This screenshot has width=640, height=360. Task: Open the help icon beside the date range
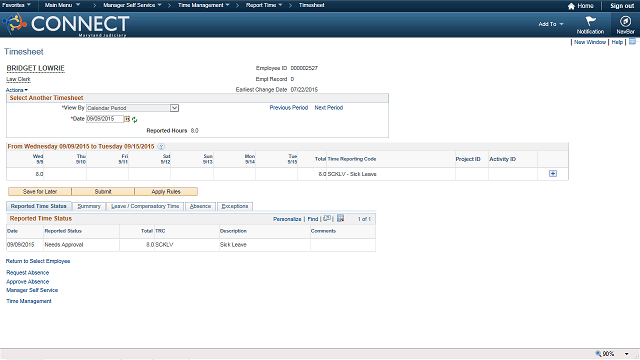pos(161,147)
